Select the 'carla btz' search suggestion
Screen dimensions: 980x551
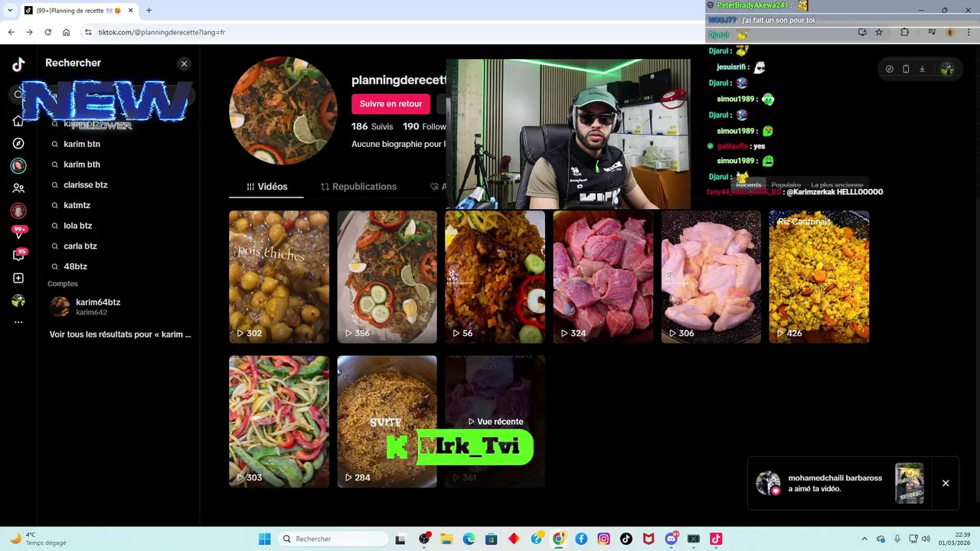click(80, 246)
